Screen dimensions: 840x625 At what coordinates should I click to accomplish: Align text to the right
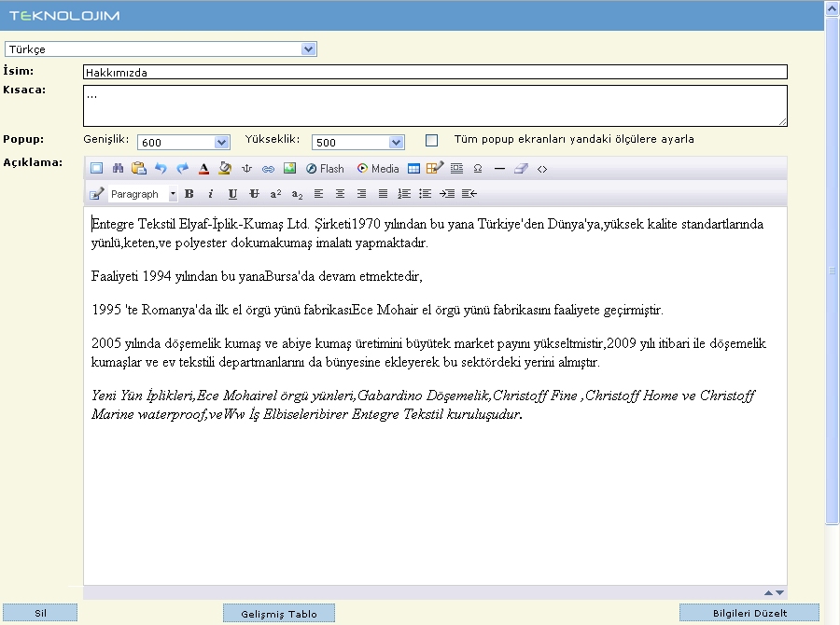361,194
